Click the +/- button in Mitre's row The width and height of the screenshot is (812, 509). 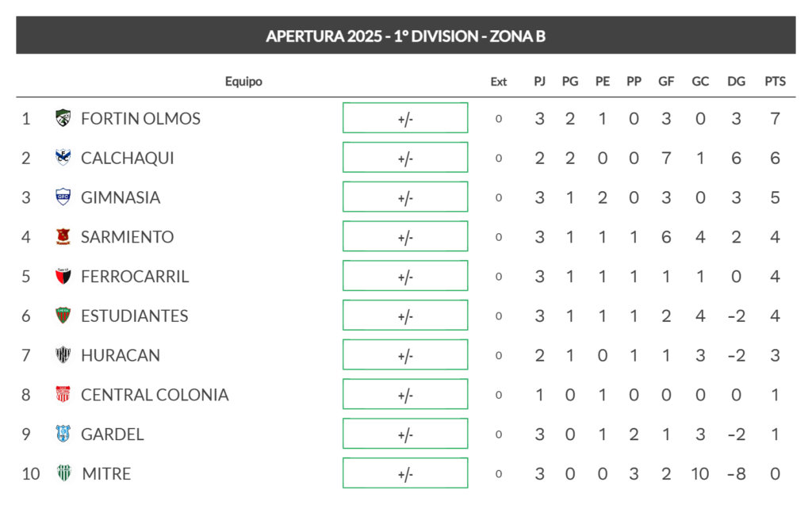tap(405, 474)
